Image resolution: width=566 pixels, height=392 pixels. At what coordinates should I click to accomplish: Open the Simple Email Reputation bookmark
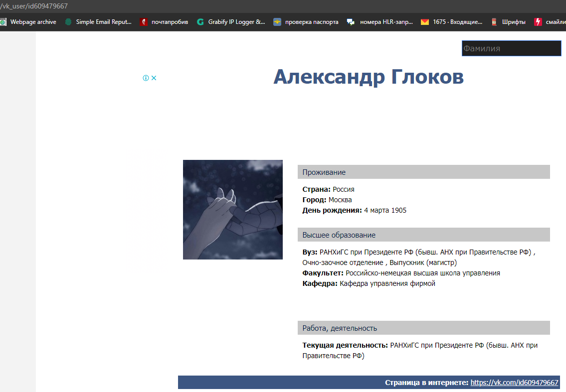tap(99, 22)
